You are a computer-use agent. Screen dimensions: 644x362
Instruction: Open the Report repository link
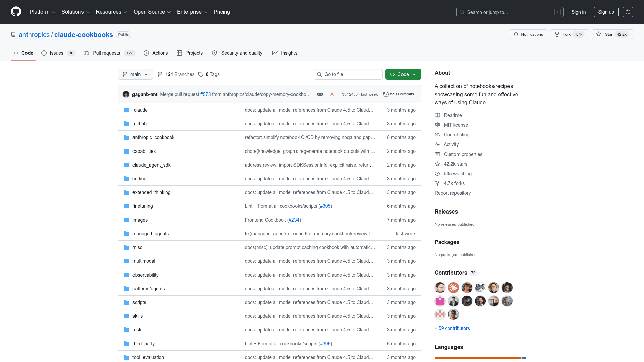[x=452, y=193]
